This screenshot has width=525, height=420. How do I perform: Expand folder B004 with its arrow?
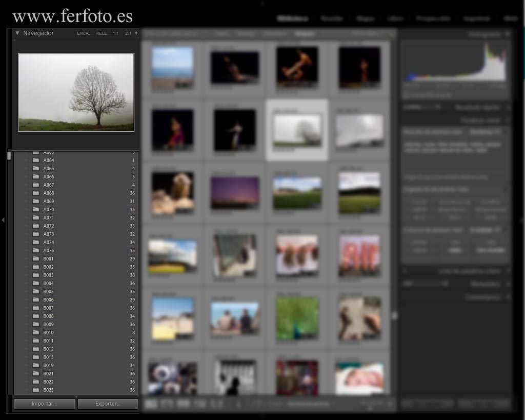(x=26, y=284)
